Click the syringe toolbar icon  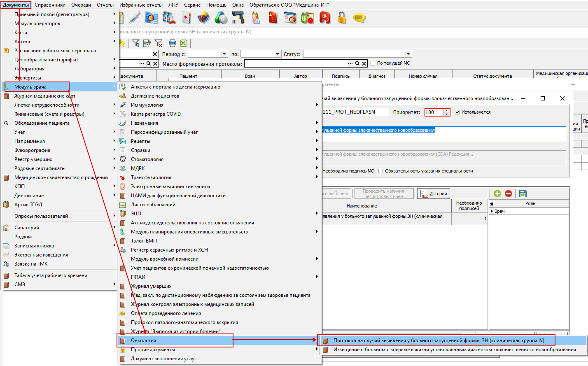click(x=135, y=18)
